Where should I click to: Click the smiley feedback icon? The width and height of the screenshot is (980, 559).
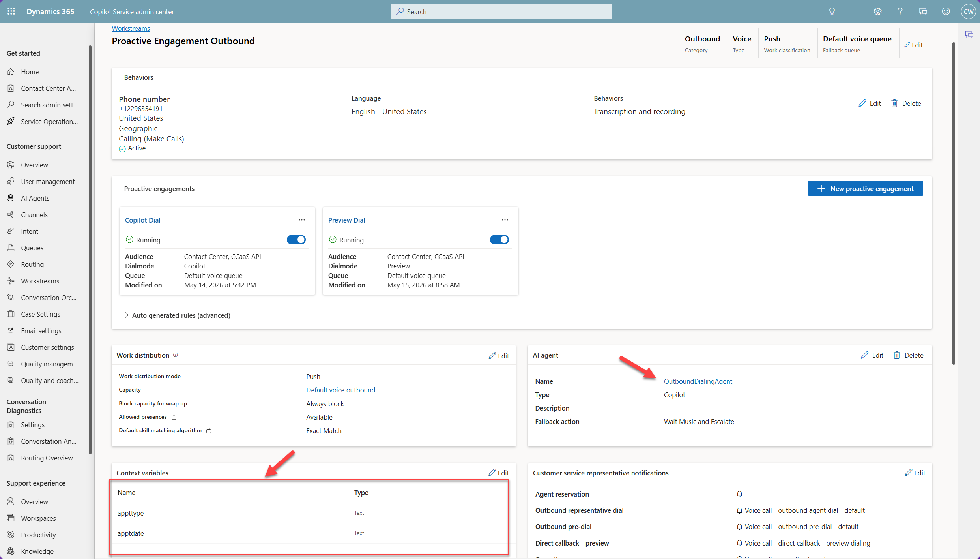(x=946, y=11)
